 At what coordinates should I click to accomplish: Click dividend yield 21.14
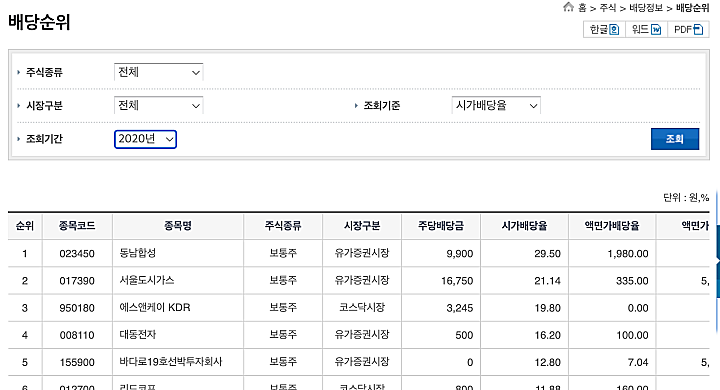[x=547, y=281]
